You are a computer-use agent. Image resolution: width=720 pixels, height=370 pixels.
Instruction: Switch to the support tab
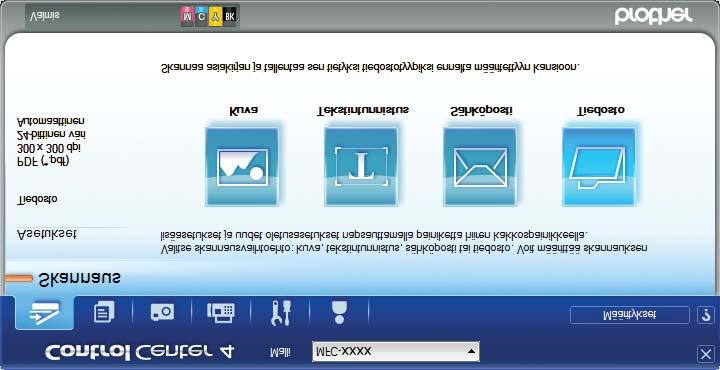tap(339, 313)
